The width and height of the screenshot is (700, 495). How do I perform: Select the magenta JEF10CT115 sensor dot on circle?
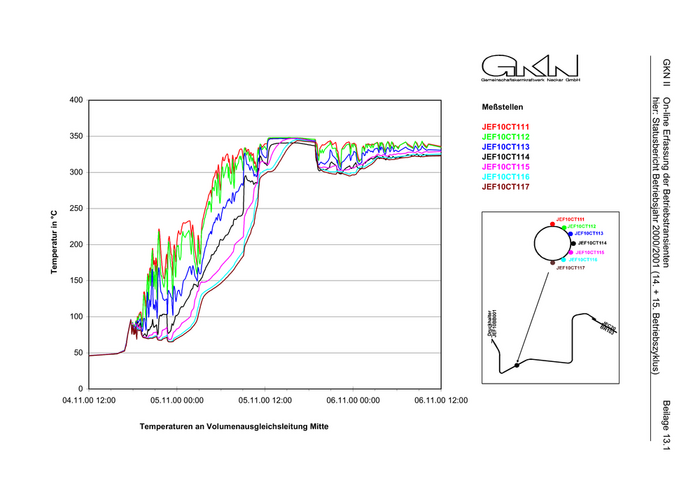570,253
